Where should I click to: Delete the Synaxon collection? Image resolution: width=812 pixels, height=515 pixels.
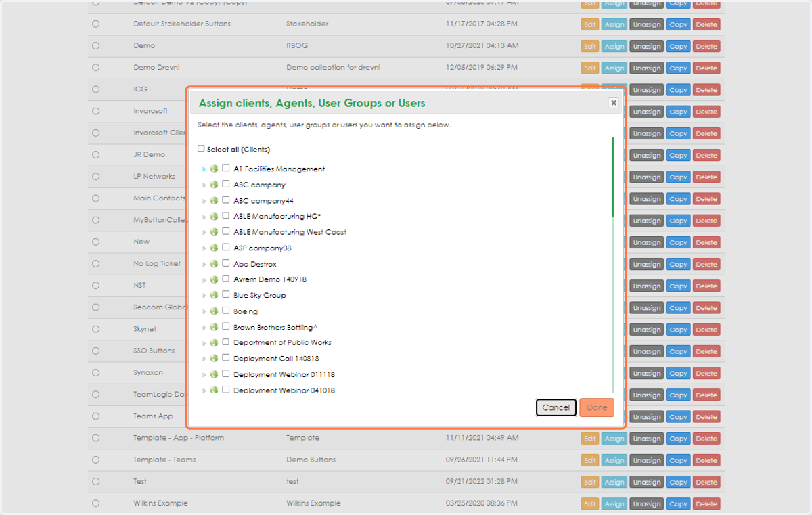pos(706,373)
